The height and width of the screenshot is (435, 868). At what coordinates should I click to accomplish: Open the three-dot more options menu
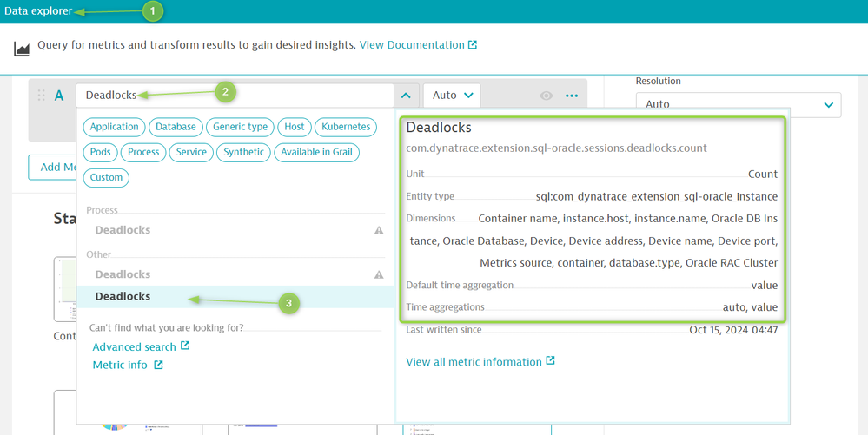[572, 96]
